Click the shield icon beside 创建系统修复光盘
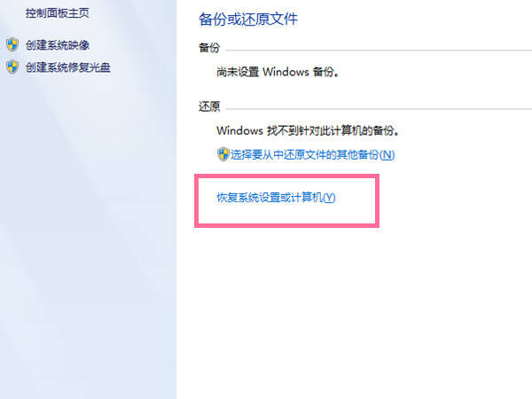The image size is (532, 399). pos(12,66)
